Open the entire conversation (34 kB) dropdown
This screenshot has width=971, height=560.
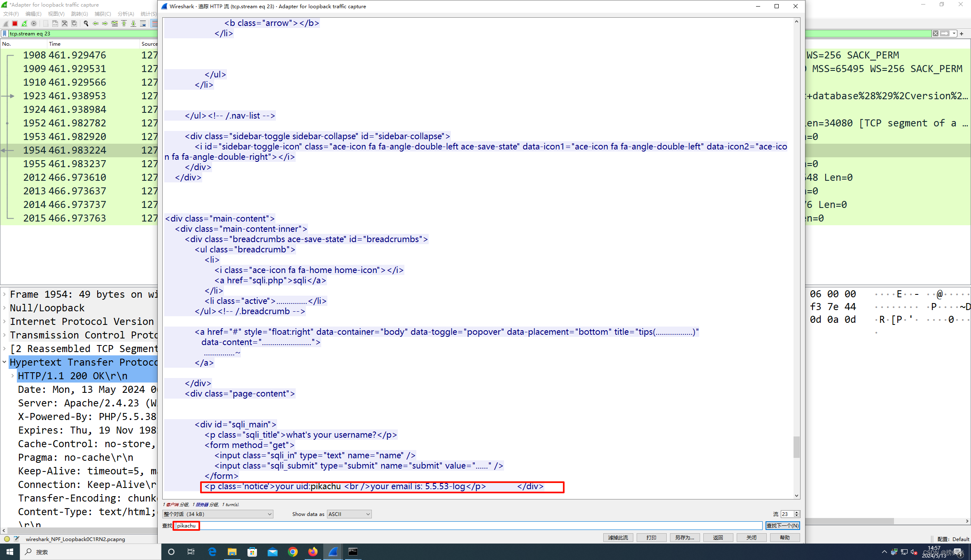click(217, 514)
